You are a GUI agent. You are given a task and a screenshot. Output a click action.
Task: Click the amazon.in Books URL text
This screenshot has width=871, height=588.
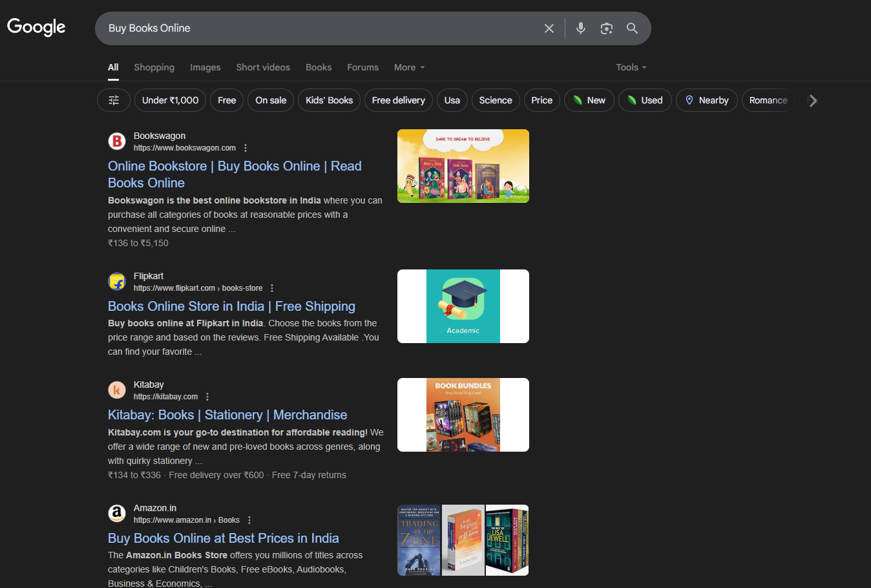coord(187,520)
